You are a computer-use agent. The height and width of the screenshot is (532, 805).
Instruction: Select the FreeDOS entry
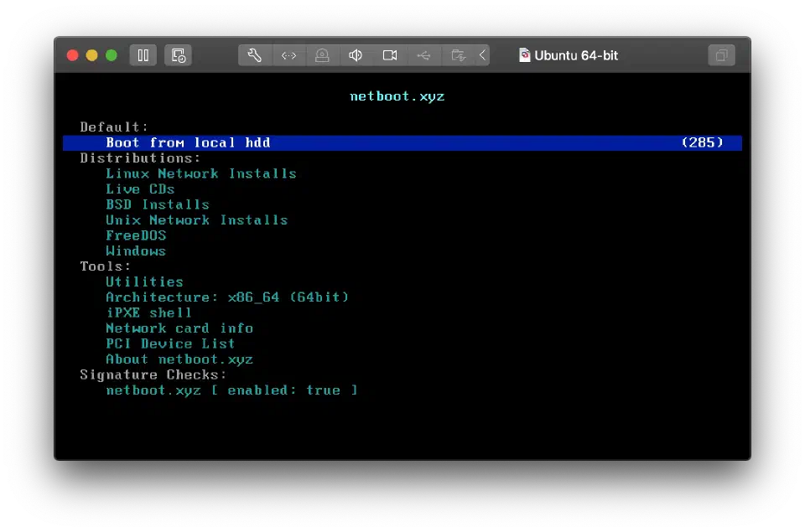[136, 235]
